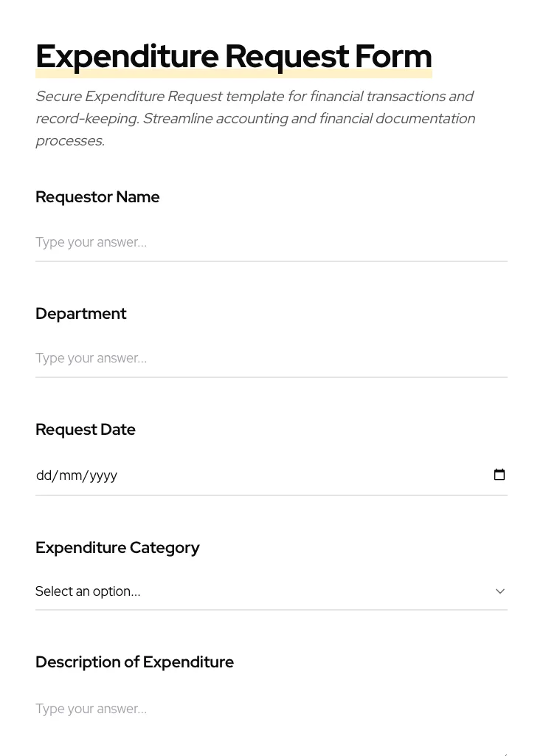Click the Expenditure Category heading
The image size is (543, 756).
point(117,548)
